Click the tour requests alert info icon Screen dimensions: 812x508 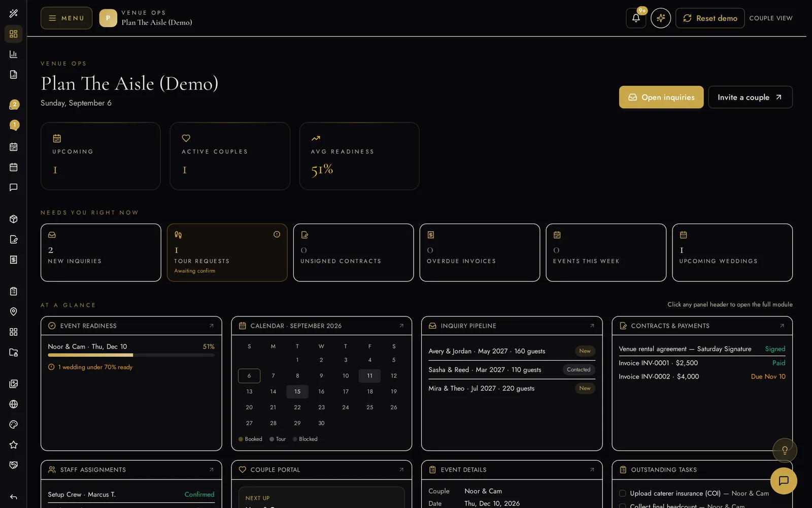click(277, 234)
